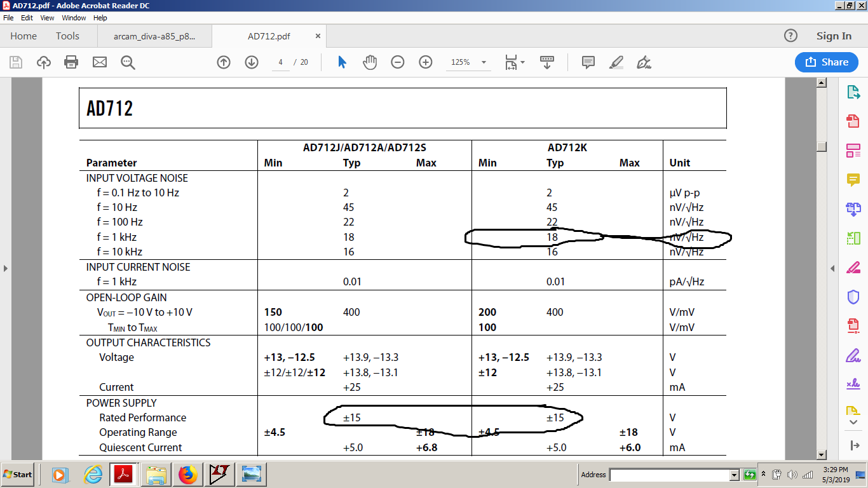
Task: Select the highlight text pen tool
Action: tap(616, 62)
